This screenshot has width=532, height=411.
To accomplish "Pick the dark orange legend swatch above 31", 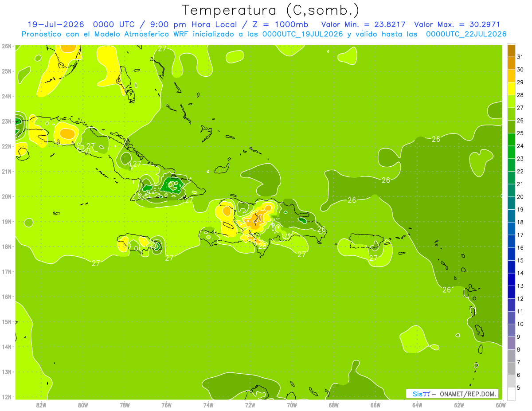I will click(x=511, y=51).
